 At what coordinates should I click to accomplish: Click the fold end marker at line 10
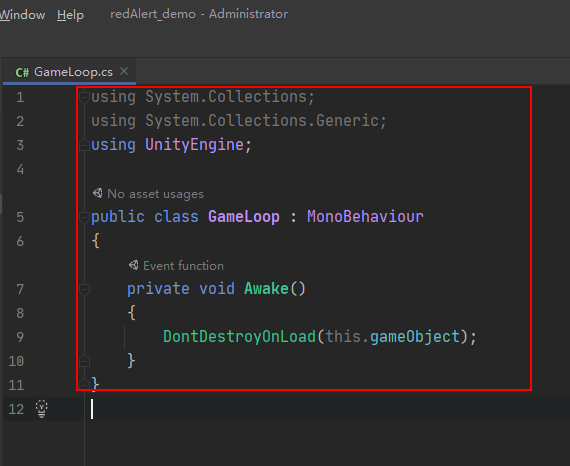click(x=84, y=361)
